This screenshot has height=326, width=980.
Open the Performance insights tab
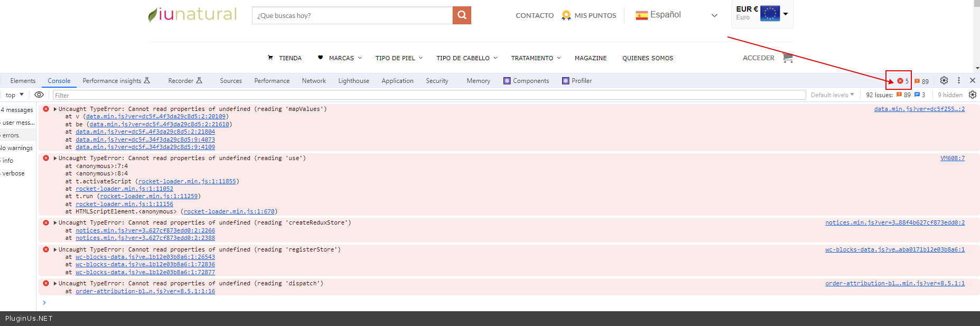coord(116,81)
